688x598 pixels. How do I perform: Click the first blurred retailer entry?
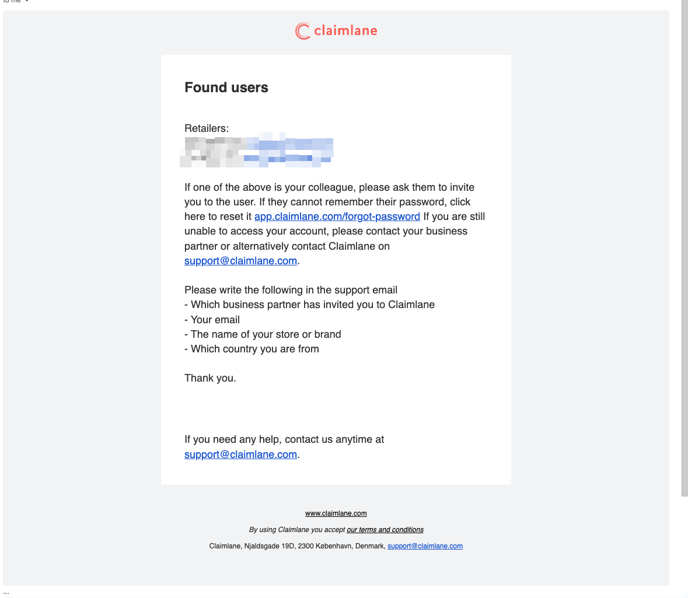[258, 144]
